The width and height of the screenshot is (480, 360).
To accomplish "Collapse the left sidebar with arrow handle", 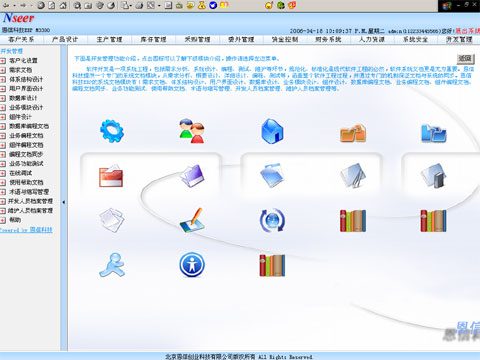I will (x=64, y=202).
